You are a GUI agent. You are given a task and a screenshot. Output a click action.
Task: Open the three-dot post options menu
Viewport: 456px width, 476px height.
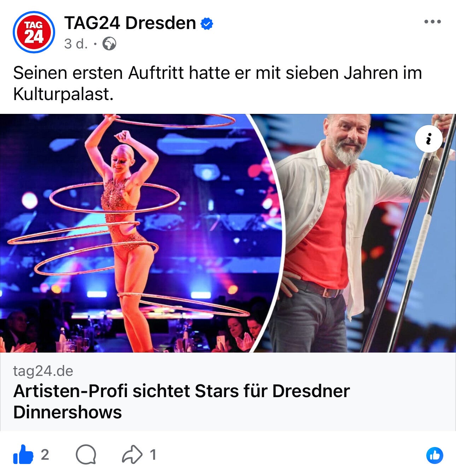[x=432, y=22]
